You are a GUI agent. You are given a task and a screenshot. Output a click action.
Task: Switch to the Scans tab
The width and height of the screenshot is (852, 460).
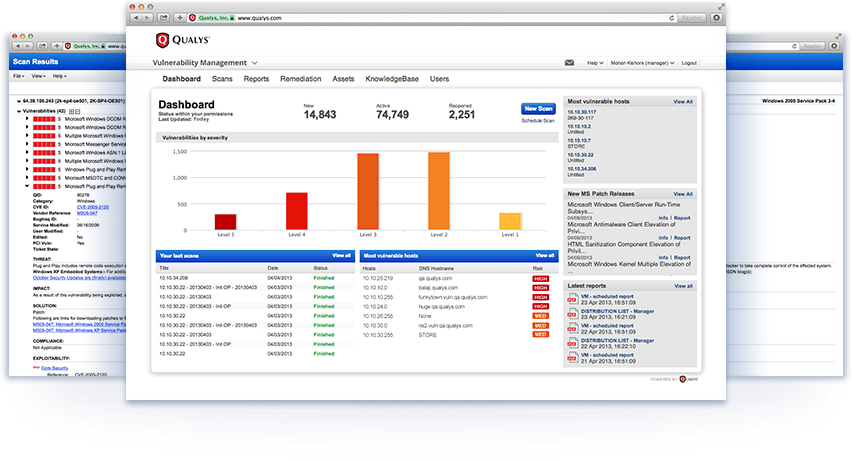[x=222, y=79]
